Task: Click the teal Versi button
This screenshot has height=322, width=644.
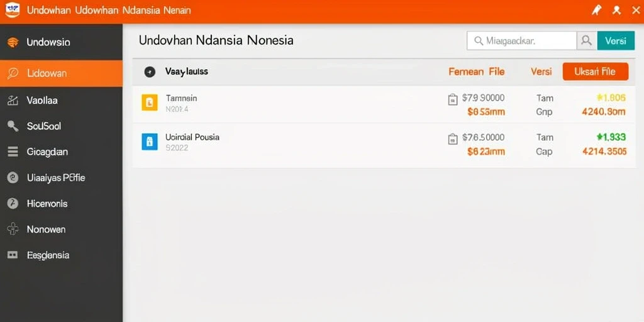Action: pyautogui.click(x=616, y=41)
